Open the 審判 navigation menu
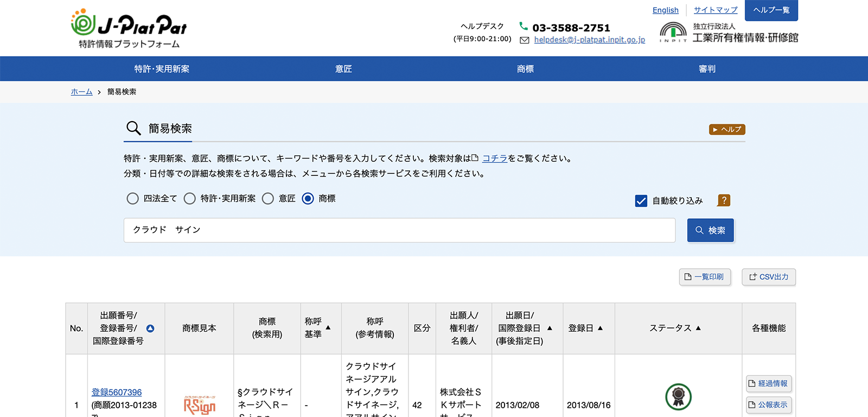 [707, 69]
